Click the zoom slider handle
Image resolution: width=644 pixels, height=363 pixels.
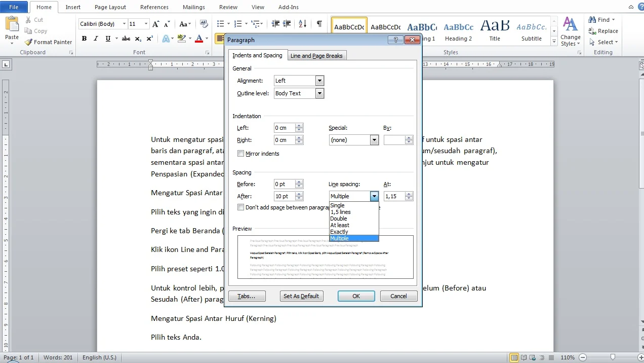click(x=613, y=357)
